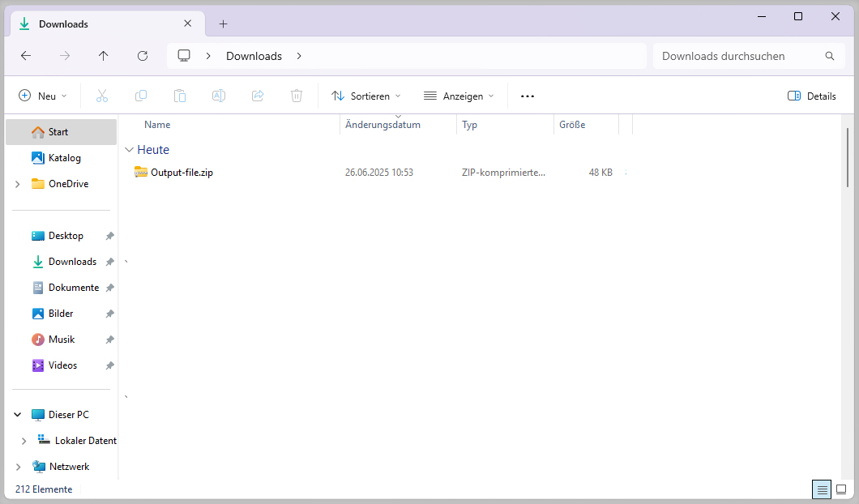Switch to large thumbnails view icon
Screen dimensions: 859x504
[x=841, y=489]
